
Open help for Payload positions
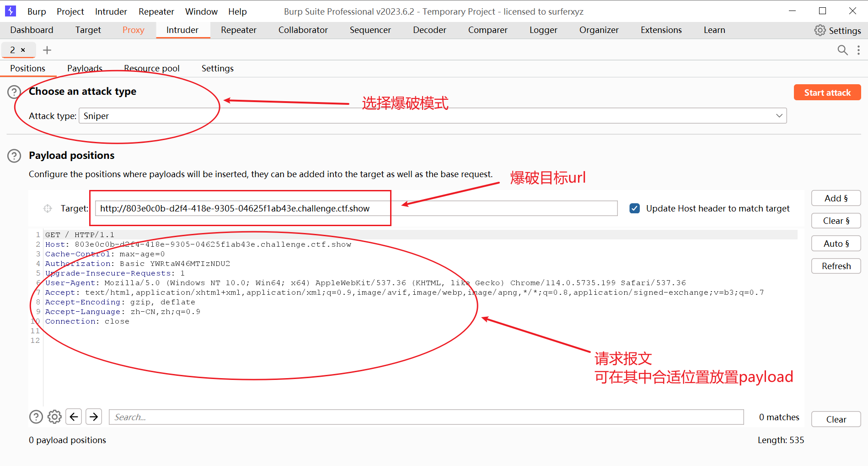click(14, 156)
